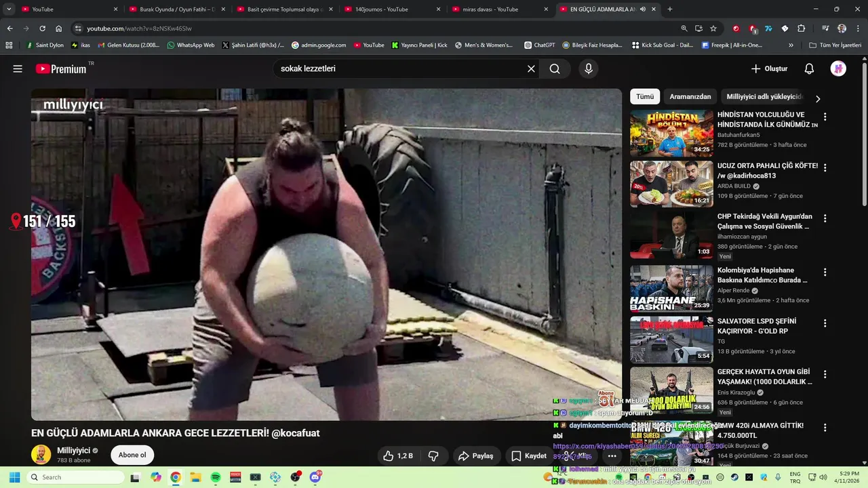Open Gelen Kutusu Gmail bookmark
Screen dimensions: 868x488
[x=129, y=45]
